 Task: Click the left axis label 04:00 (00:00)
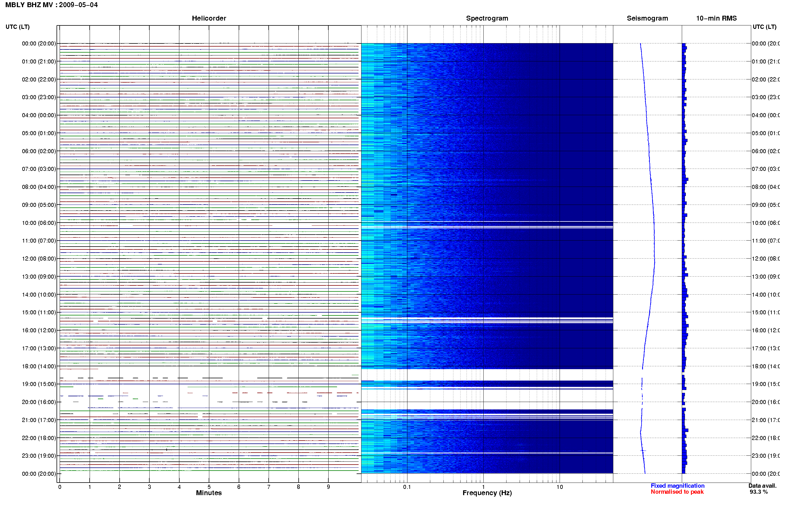(x=39, y=115)
